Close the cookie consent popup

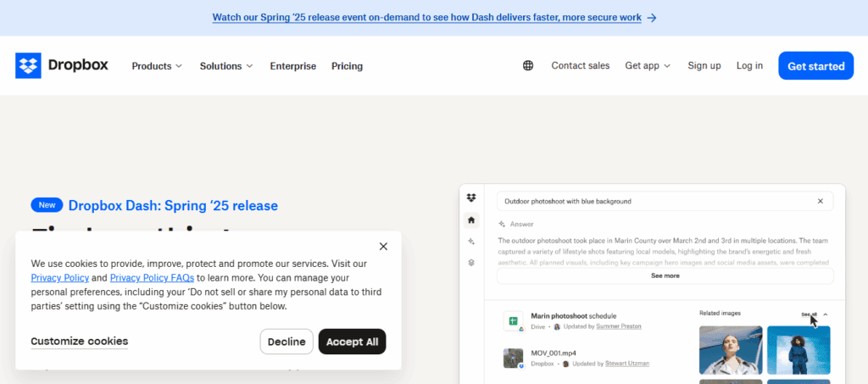coord(384,246)
